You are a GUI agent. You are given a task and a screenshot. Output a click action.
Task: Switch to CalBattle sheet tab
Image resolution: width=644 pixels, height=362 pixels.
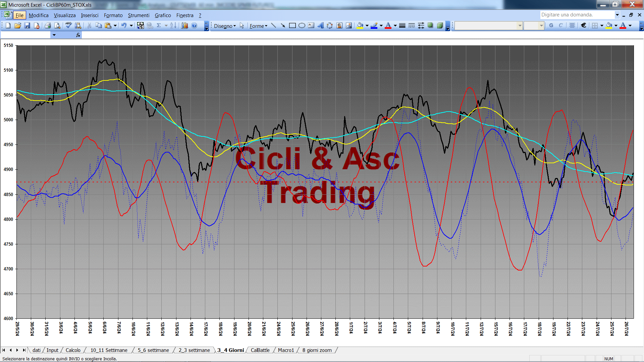pos(260,350)
